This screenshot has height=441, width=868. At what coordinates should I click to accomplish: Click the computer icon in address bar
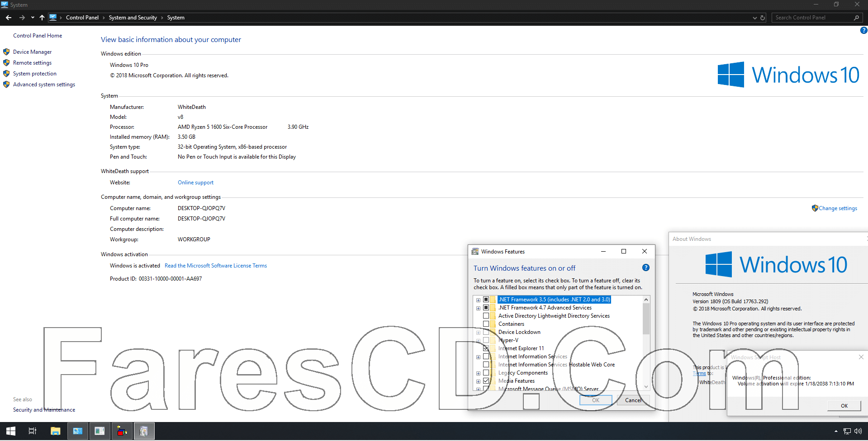[x=53, y=18]
